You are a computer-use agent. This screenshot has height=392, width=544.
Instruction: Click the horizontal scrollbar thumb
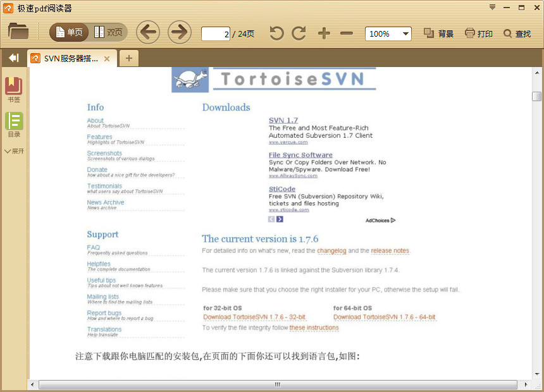(278, 384)
